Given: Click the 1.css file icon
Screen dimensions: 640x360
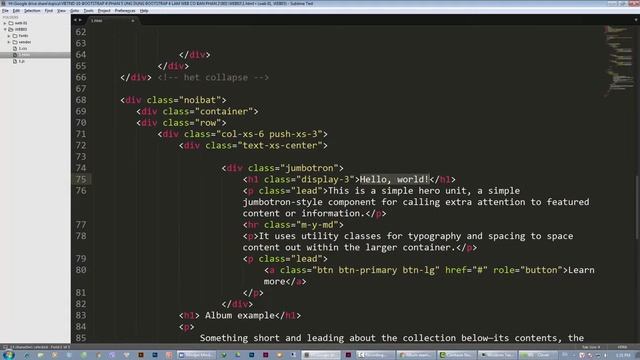Looking at the screenshot, I should pos(15,49).
